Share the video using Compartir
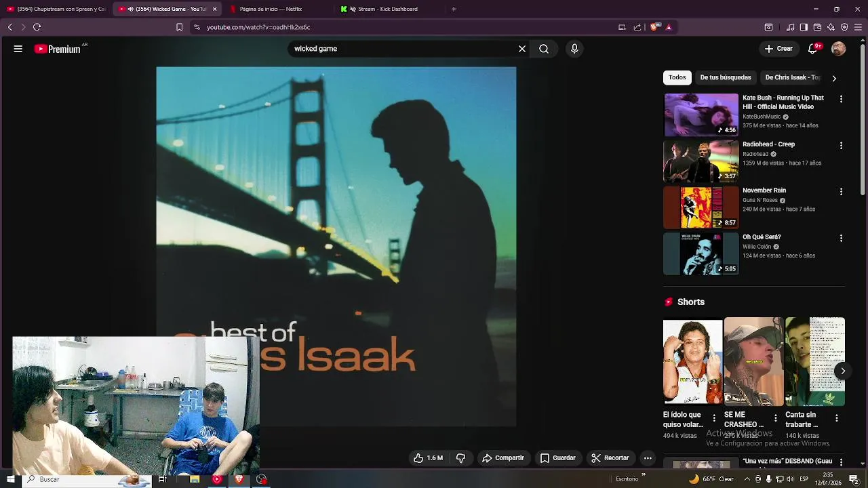Screen dimensions: 868x488 pos(503,458)
